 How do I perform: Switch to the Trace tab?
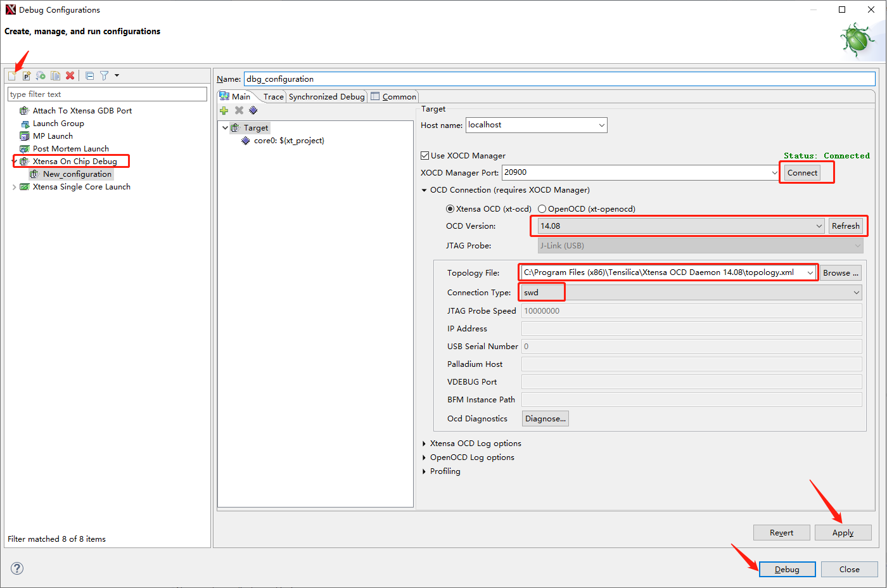tap(273, 97)
